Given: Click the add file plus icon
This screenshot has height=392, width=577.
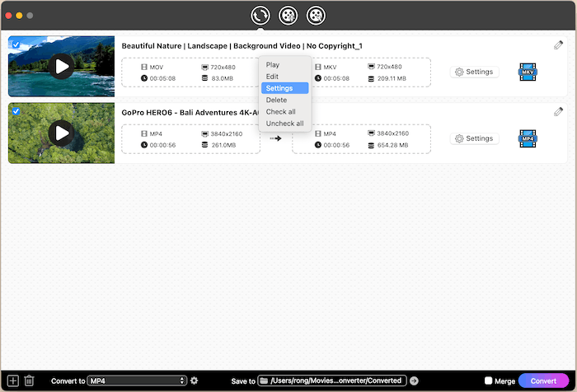Looking at the screenshot, I should pos(12,380).
